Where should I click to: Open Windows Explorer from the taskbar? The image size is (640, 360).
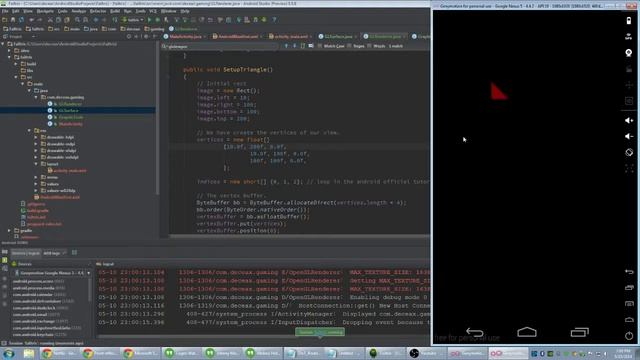[x=29, y=353]
